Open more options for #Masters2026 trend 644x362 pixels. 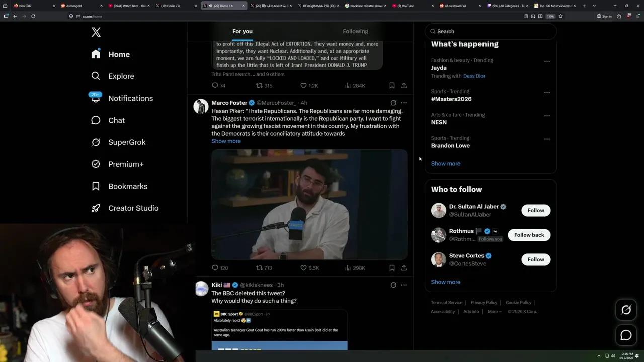pos(547,93)
